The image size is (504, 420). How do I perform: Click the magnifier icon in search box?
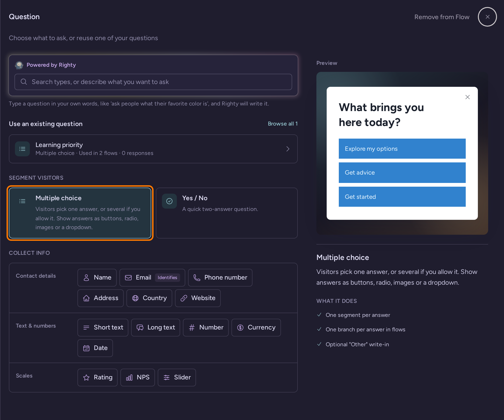[24, 82]
